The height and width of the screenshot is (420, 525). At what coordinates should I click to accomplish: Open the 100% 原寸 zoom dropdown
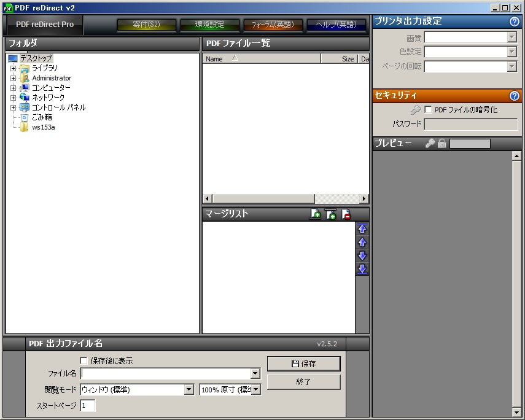(x=256, y=389)
